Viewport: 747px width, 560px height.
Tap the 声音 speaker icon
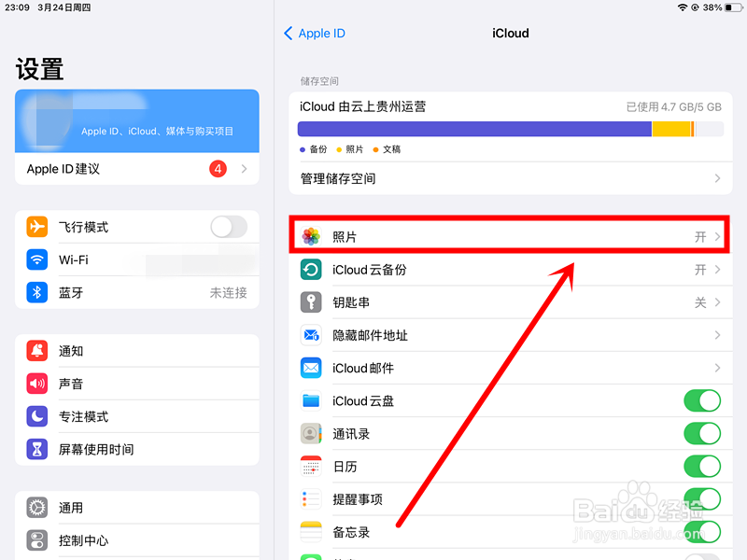pos(36,384)
